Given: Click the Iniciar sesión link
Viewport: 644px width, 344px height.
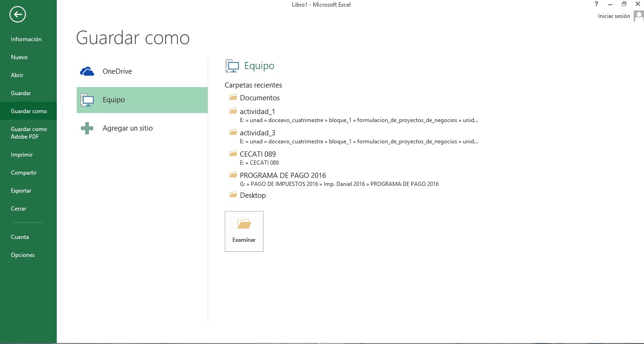Looking at the screenshot, I should coord(614,16).
